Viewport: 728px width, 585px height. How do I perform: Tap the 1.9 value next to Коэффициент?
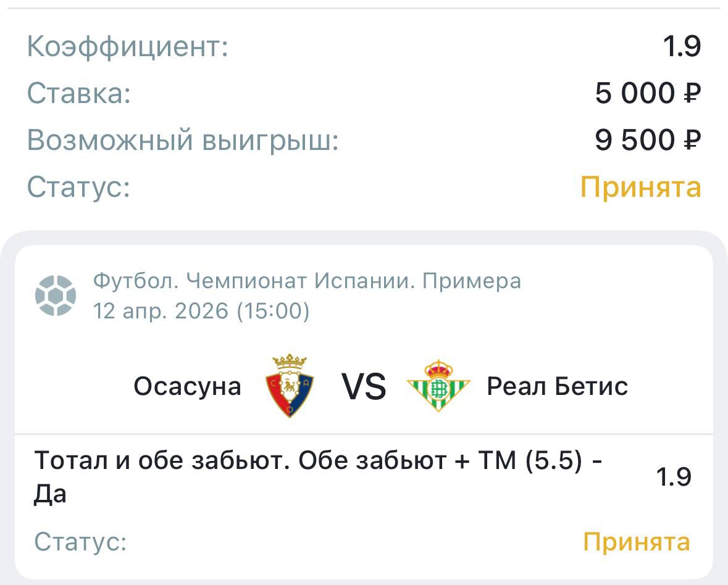[682, 47]
